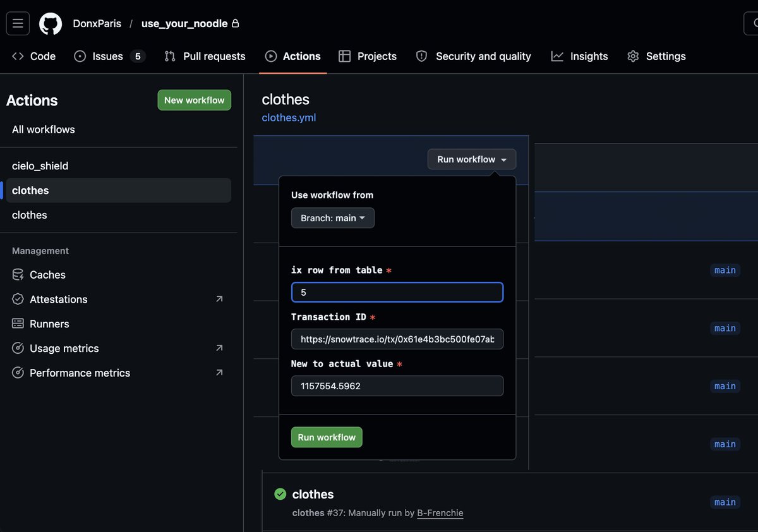Select the Actions tab

point(292,56)
